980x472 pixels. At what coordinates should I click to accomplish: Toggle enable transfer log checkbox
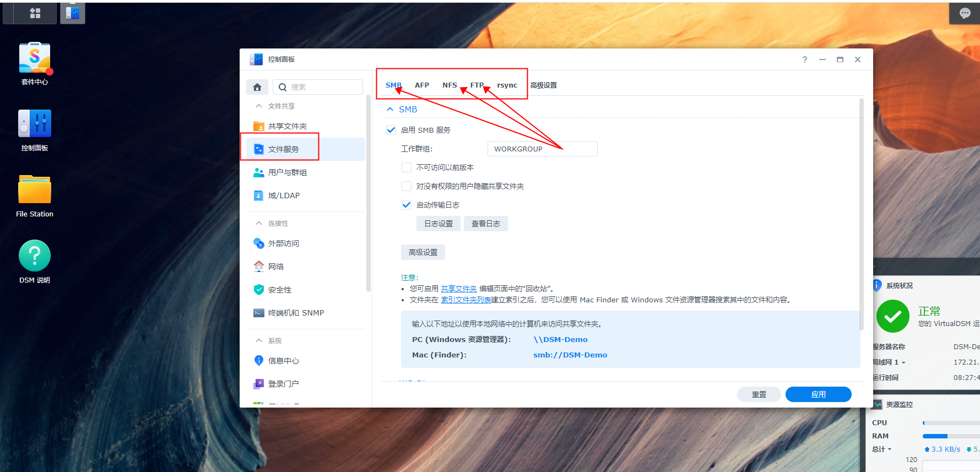pyautogui.click(x=407, y=205)
